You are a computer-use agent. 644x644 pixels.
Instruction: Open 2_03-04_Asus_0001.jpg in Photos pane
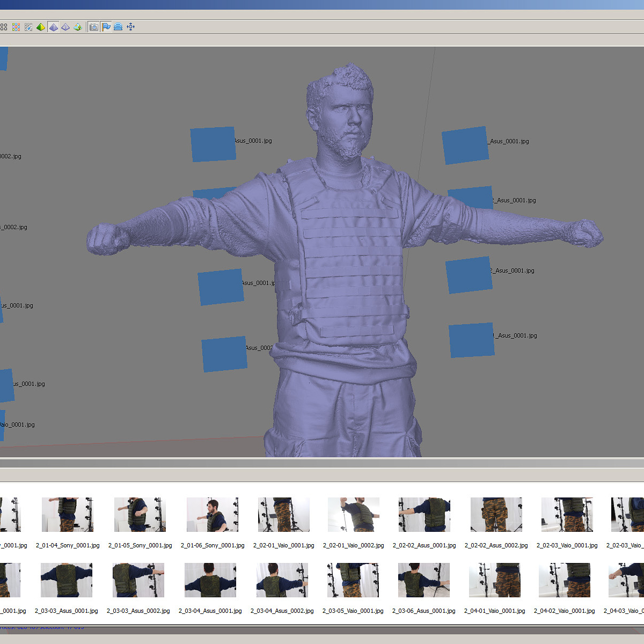tap(210, 580)
